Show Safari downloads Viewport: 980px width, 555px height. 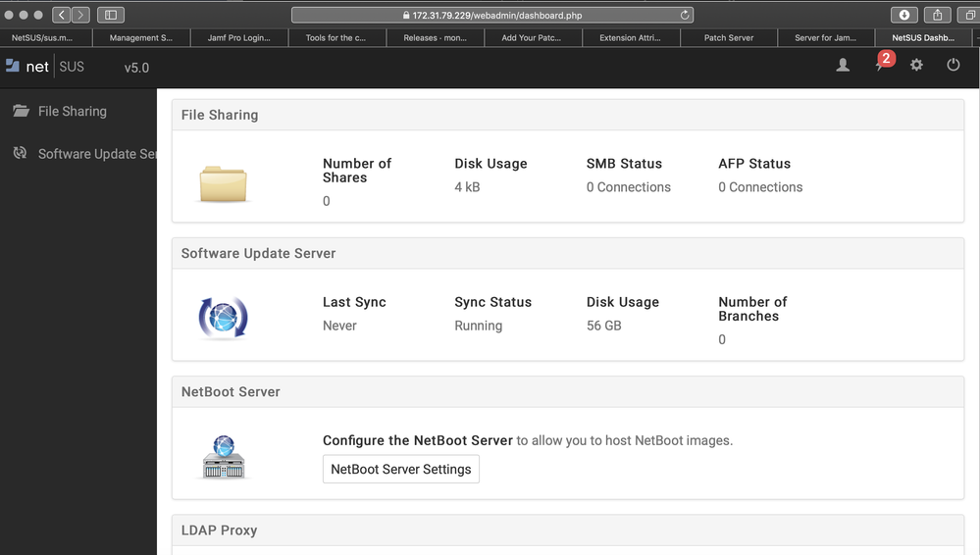coord(903,15)
